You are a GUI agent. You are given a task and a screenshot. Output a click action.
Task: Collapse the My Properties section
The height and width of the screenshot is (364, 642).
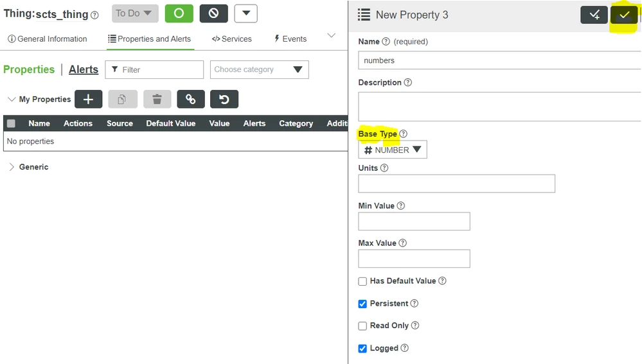click(x=12, y=100)
